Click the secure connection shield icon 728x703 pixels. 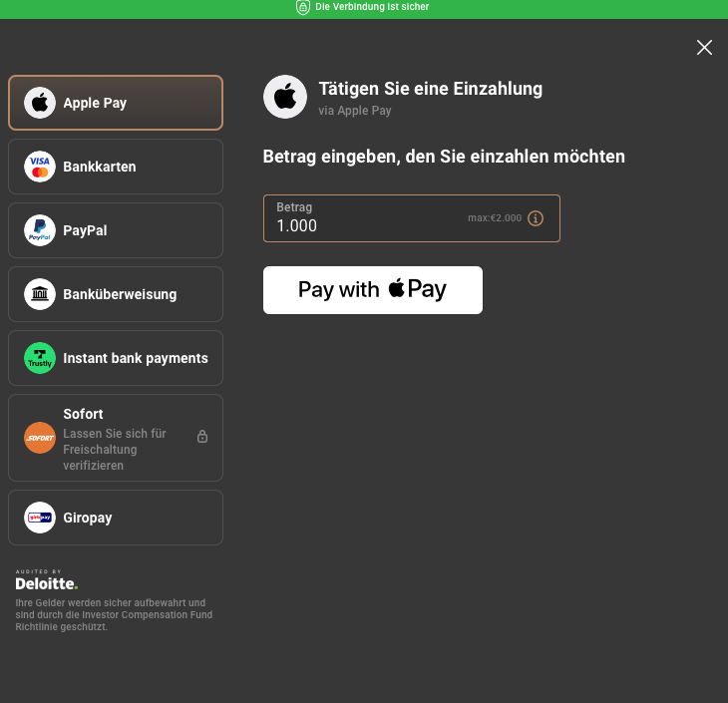pos(303,7)
